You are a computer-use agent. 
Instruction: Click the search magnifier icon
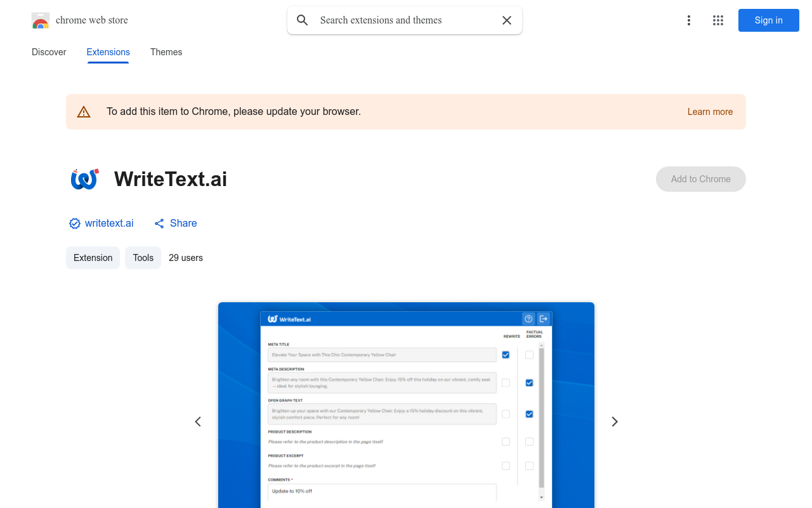pyautogui.click(x=303, y=20)
